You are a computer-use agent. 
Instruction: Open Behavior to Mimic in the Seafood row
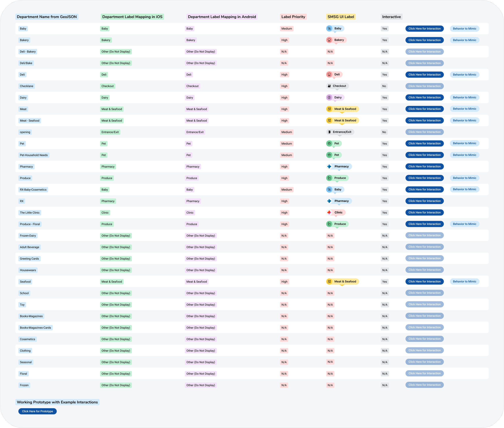click(x=464, y=281)
